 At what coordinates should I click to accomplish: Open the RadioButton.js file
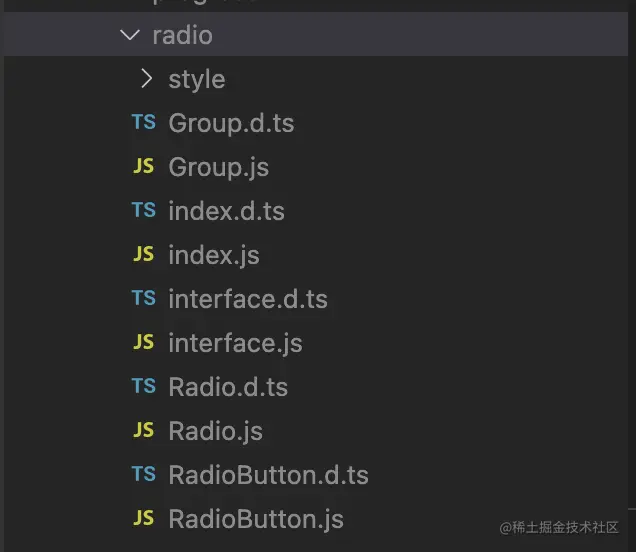click(x=256, y=520)
